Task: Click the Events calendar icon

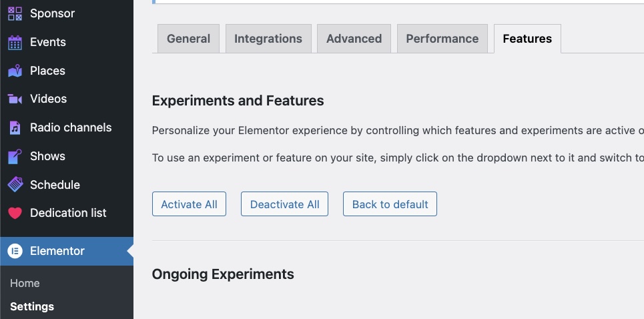Action: pyautogui.click(x=15, y=43)
